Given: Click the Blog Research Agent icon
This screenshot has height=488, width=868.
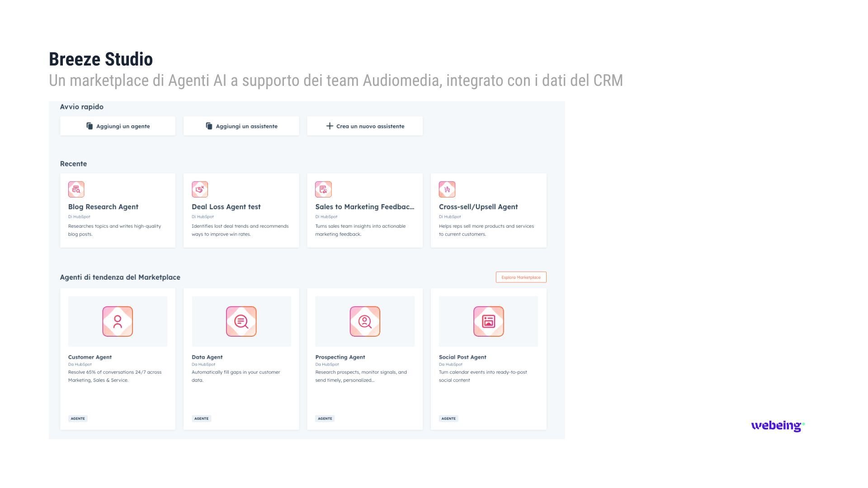Looking at the screenshot, I should click(76, 189).
